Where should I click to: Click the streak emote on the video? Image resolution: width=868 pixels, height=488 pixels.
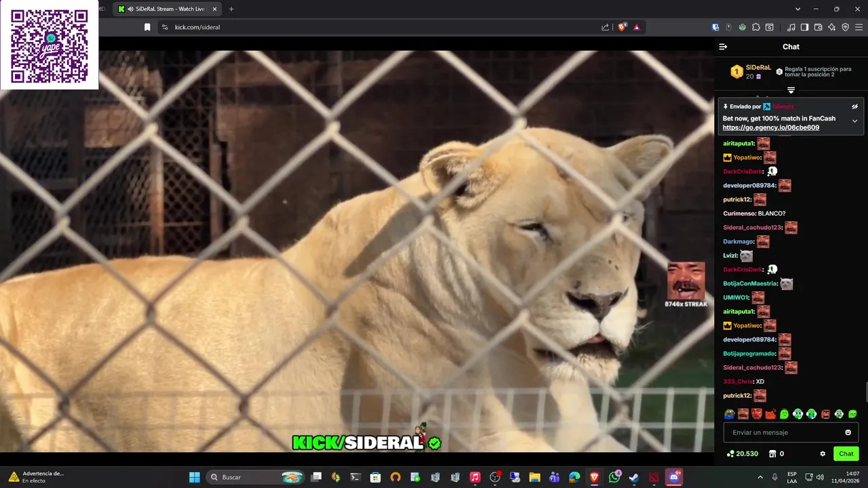(686, 281)
